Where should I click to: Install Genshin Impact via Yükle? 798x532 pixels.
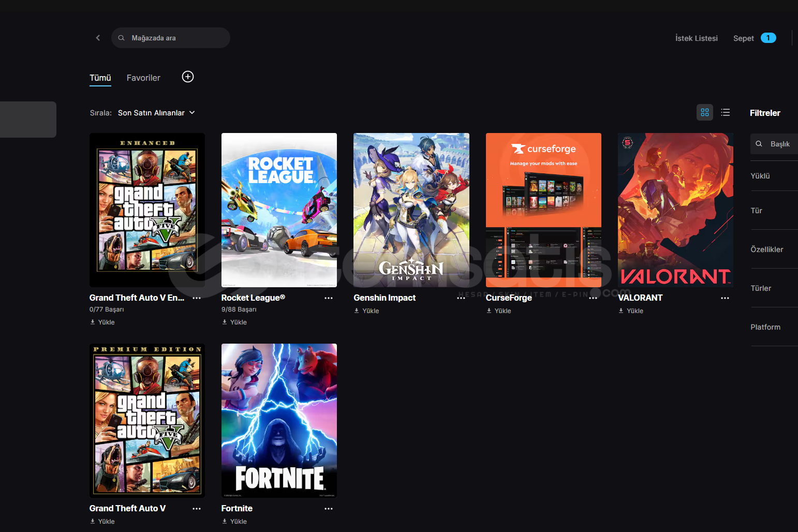[366, 311]
